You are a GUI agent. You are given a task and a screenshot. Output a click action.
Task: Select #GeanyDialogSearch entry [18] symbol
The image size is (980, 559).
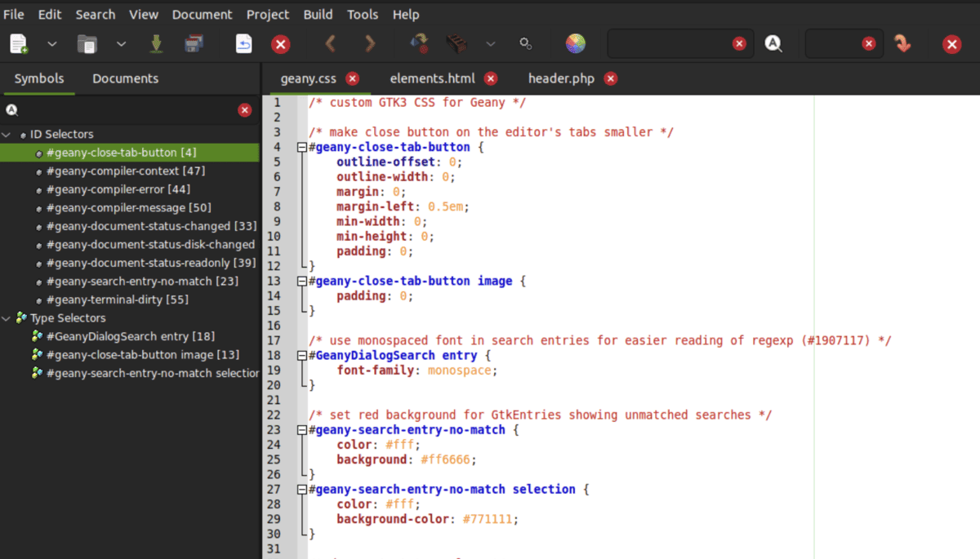131,336
